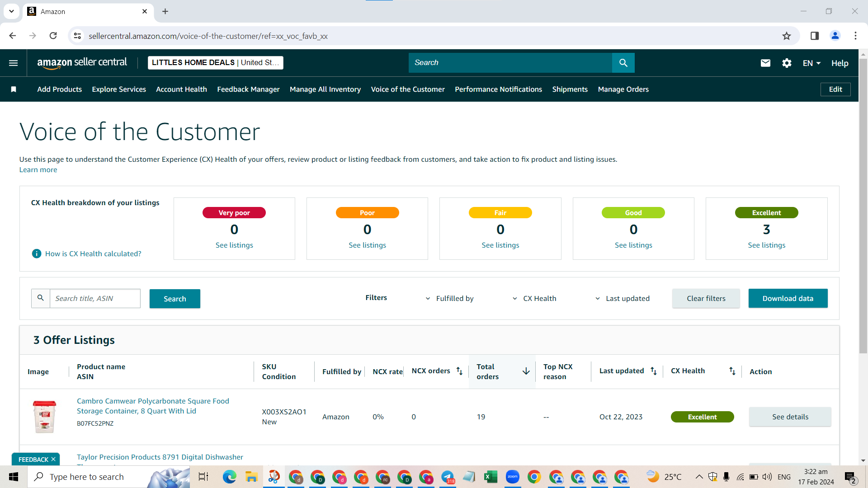868x488 pixels.
Task: Open the EN language dropdown
Action: point(811,63)
